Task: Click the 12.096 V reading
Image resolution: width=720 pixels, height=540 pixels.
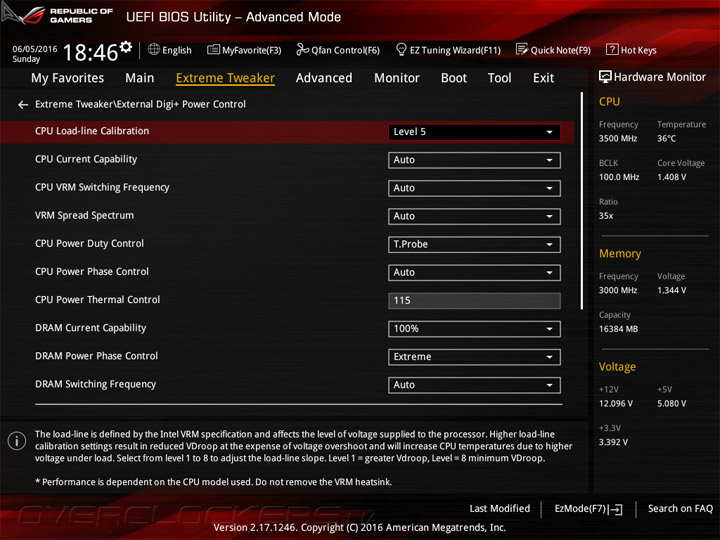Action: tap(616, 404)
